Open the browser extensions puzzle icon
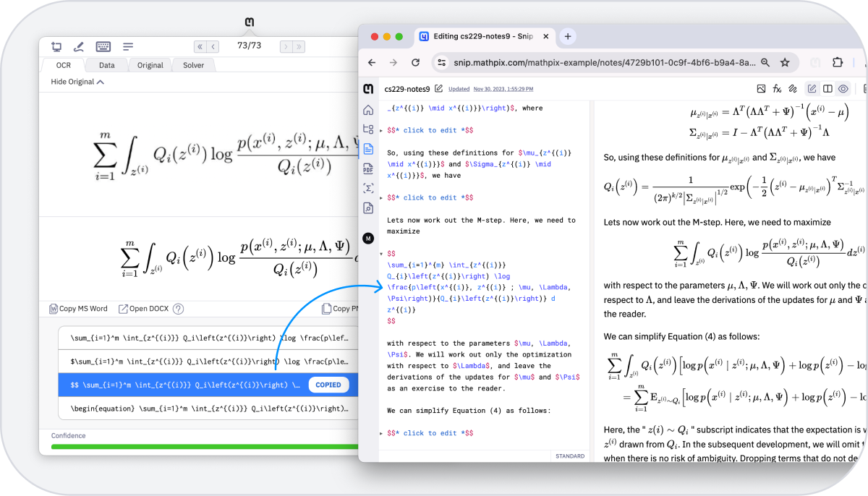Screen dimensions: 868x496 coord(838,63)
